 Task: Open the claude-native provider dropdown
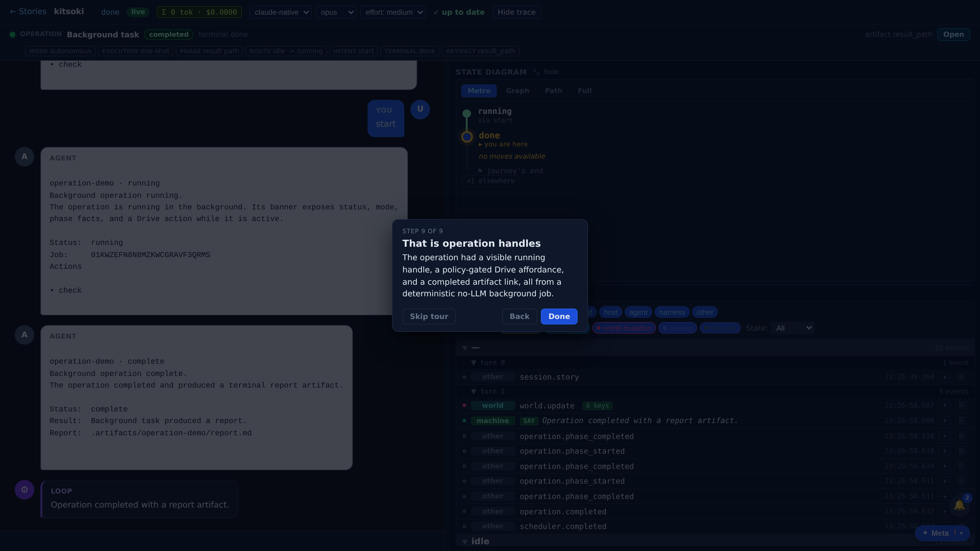pyautogui.click(x=281, y=12)
